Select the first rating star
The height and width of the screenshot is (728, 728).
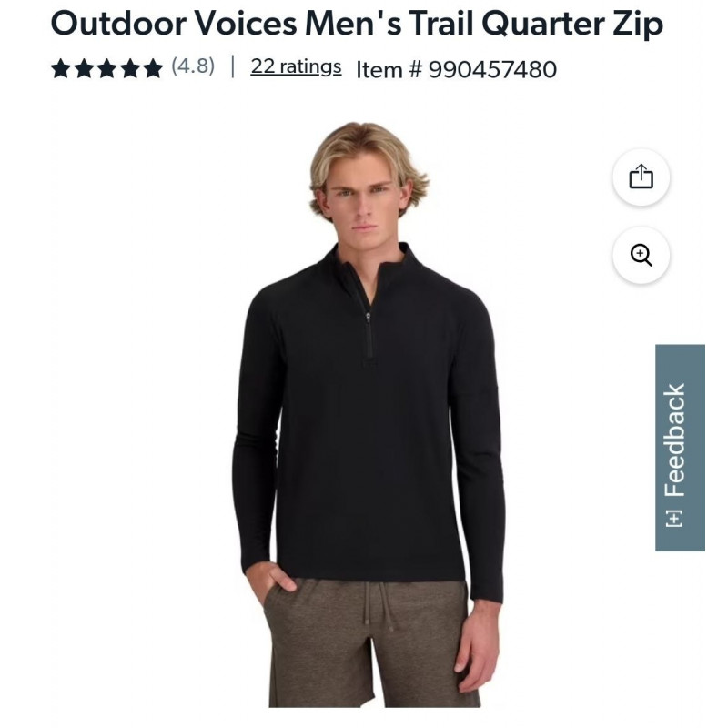click(60, 68)
